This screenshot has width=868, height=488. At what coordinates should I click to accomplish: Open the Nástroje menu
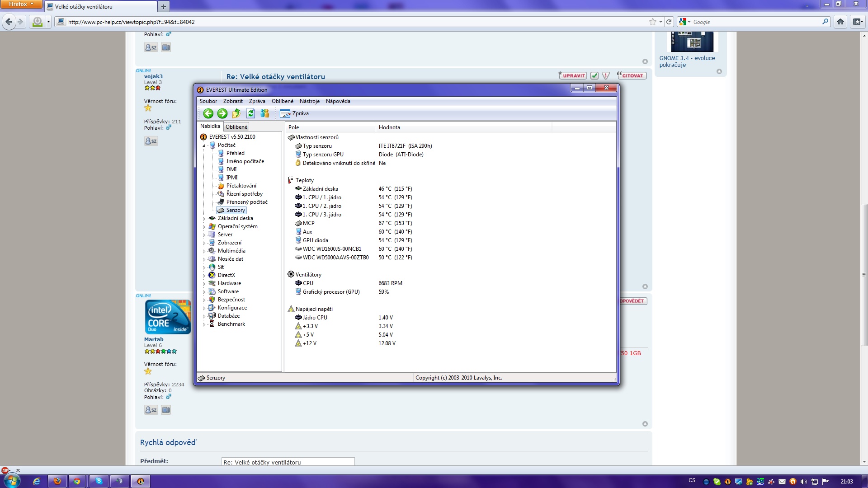click(309, 101)
